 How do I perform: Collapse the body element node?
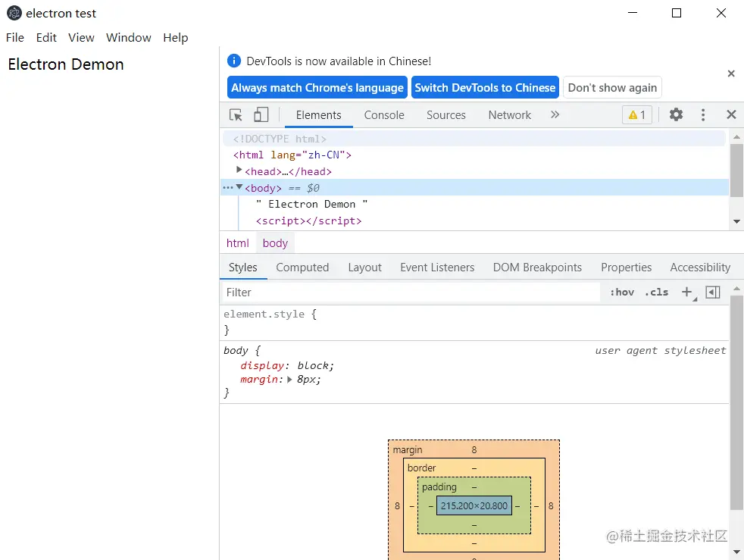point(239,187)
